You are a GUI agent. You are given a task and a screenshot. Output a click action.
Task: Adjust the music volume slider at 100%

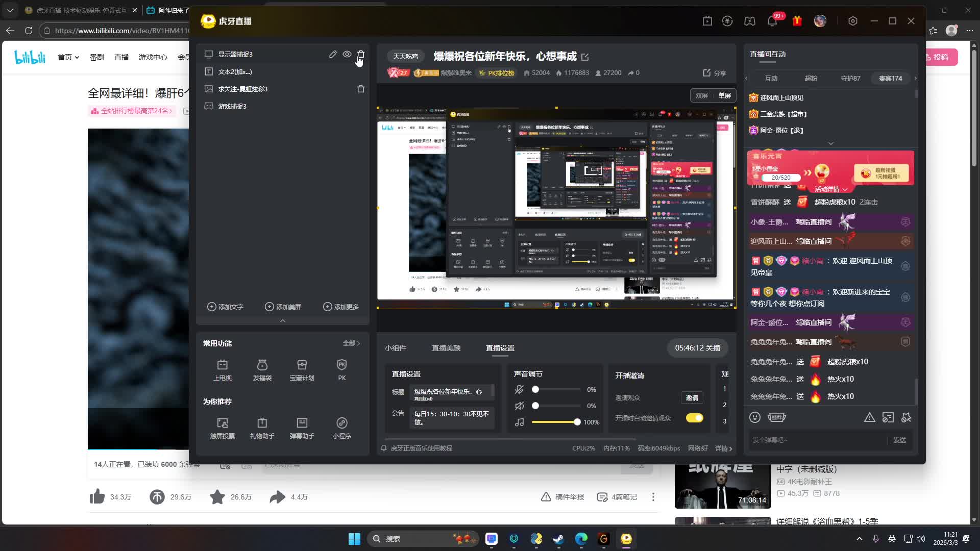click(x=577, y=422)
